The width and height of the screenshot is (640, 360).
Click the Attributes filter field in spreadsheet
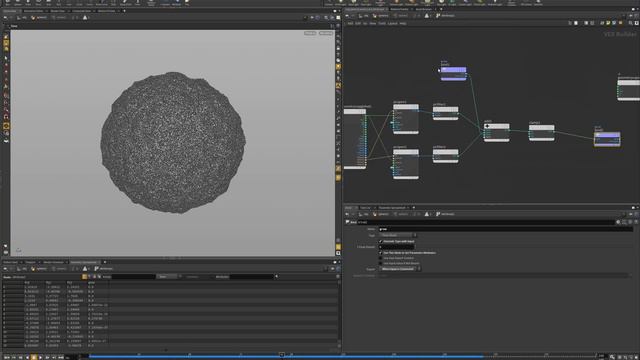coord(252,277)
